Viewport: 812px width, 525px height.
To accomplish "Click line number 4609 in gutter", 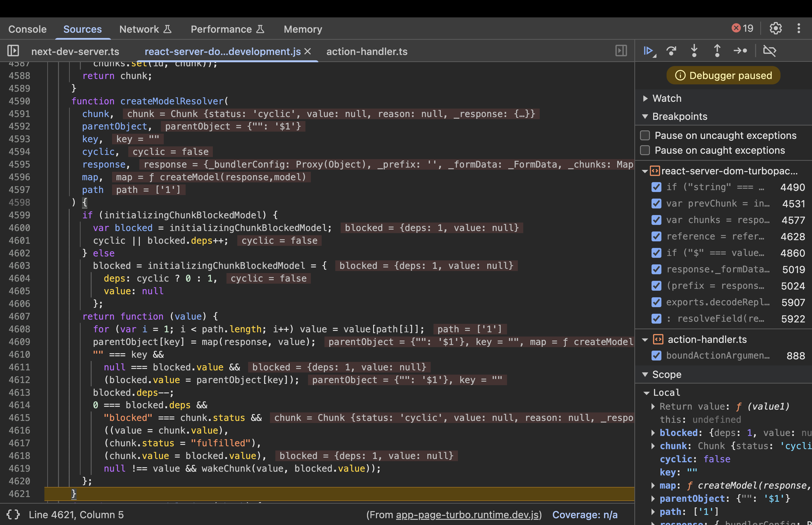I will click(20, 342).
